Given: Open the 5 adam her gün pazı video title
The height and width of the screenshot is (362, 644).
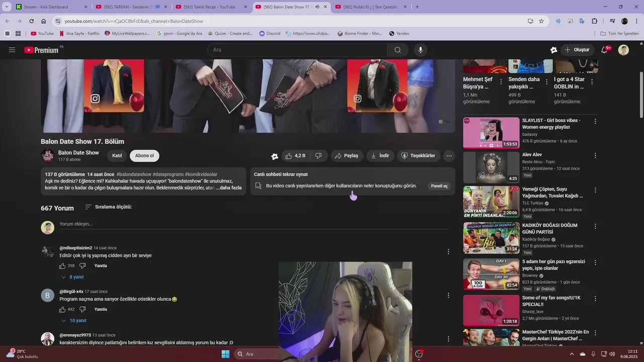Looking at the screenshot, I should [x=553, y=265].
